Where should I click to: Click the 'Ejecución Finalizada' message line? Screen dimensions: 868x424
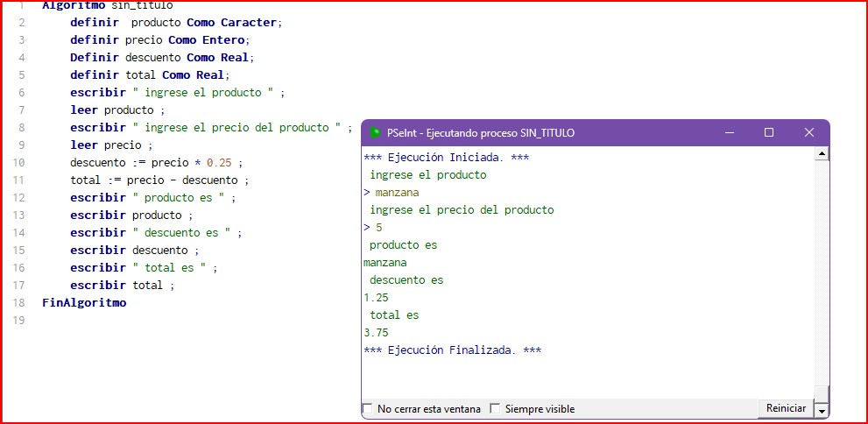(452, 350)
